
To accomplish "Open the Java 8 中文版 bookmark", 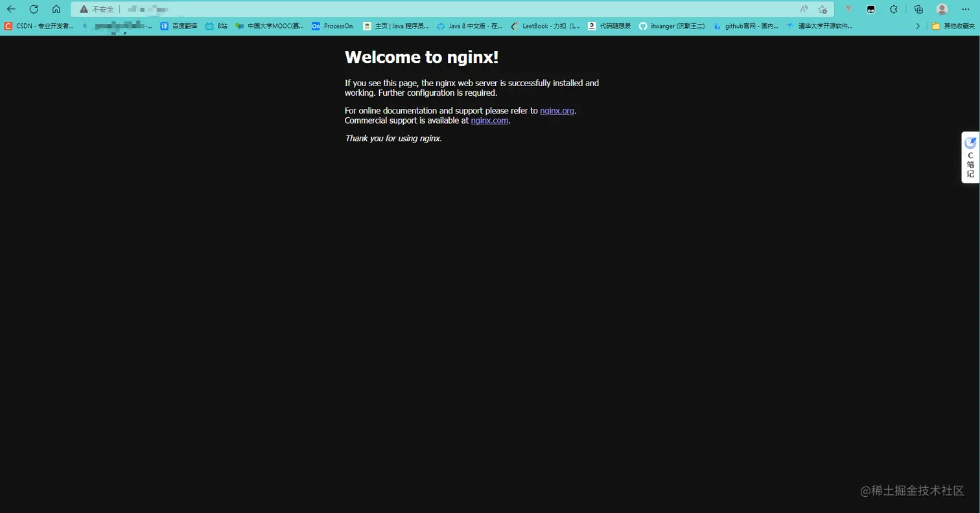I will [x=469, y=26].
